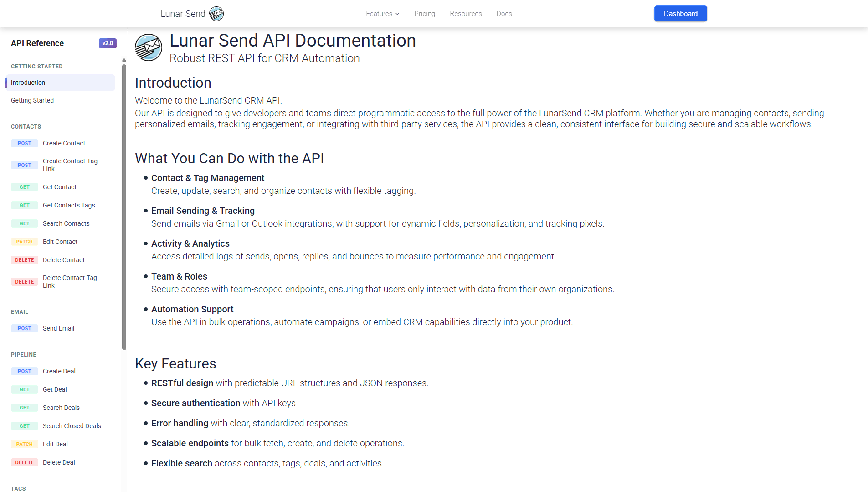This screenshot has width=868, height=492.
Task: Click the POST badge beside Send Email
Action: [25, 328]
